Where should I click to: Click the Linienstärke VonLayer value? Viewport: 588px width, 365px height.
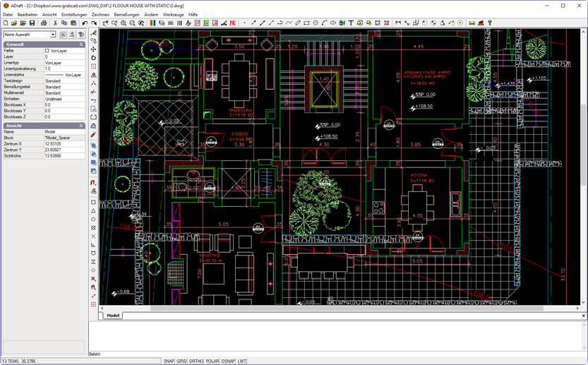click(64, 75)
